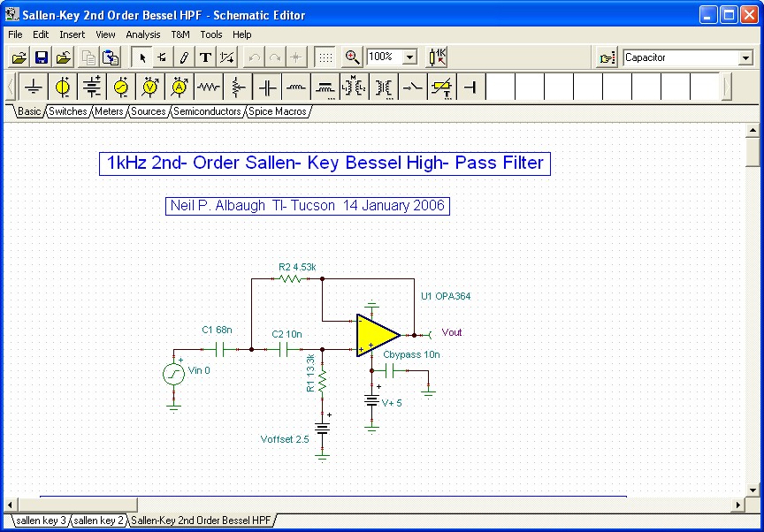This screenshot has height=532, width=764.
Task: Click the Paste clipboard icon
Action: tap(111, 57)
